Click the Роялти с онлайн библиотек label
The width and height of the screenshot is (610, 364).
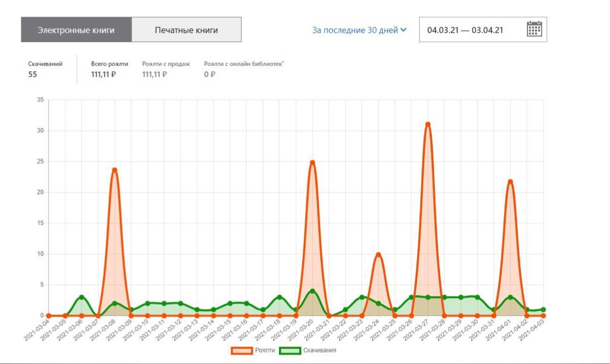point(243,64)
